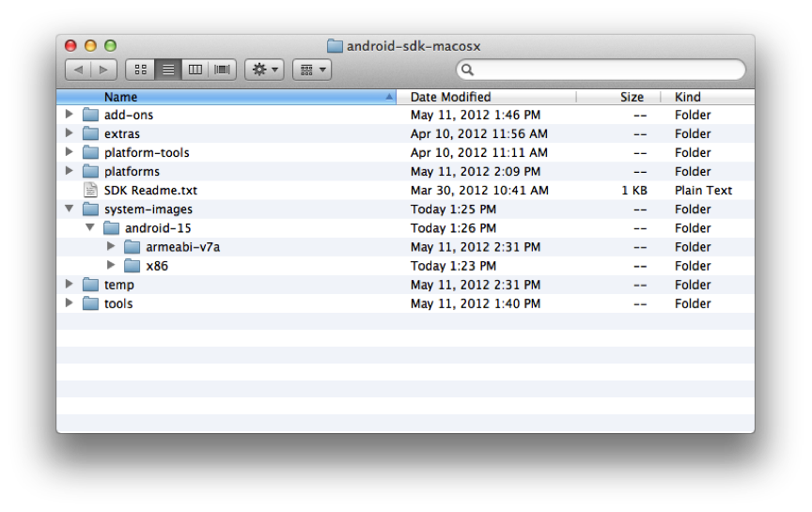Switch to icon view

[x=140, y=70]
